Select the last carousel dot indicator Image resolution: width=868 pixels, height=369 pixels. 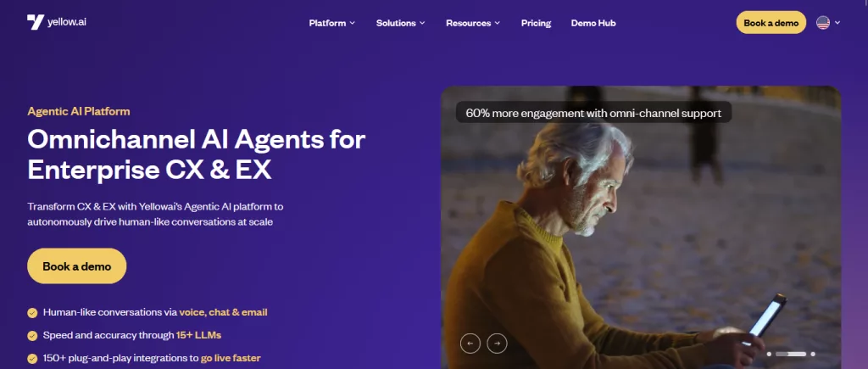click(813, 354)
